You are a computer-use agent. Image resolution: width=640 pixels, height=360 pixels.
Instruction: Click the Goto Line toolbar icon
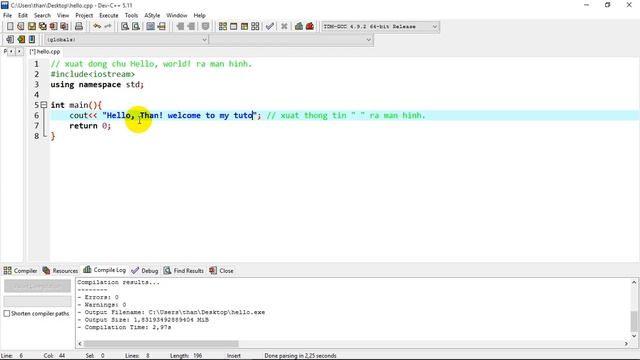tap(162, 27)
